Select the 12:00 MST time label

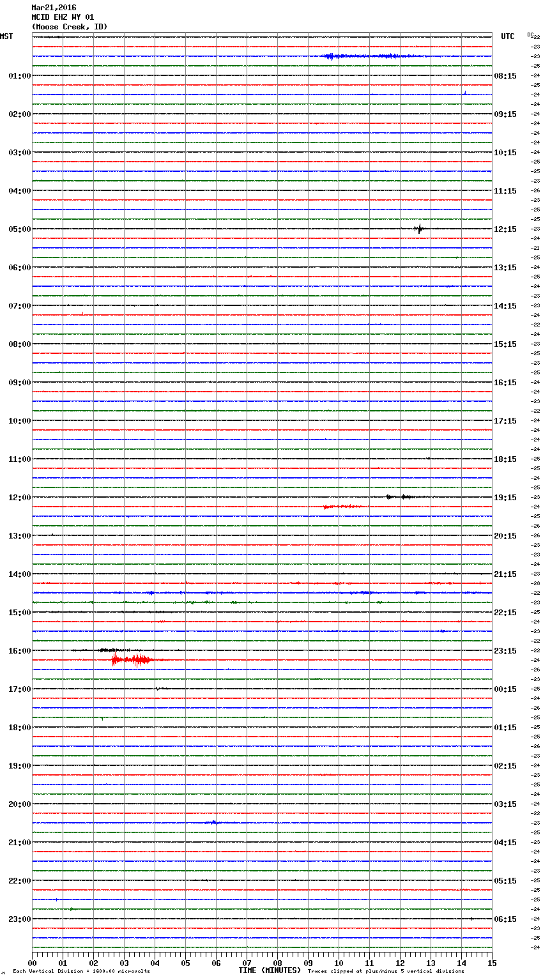click(x=19, y=497)
